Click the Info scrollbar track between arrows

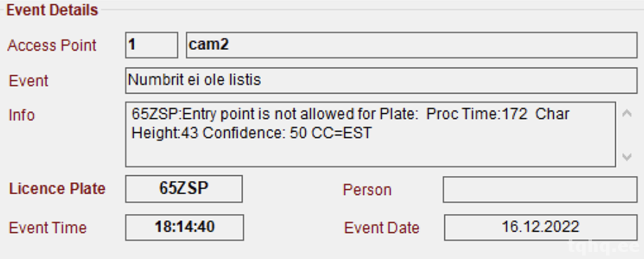(626, 135)
